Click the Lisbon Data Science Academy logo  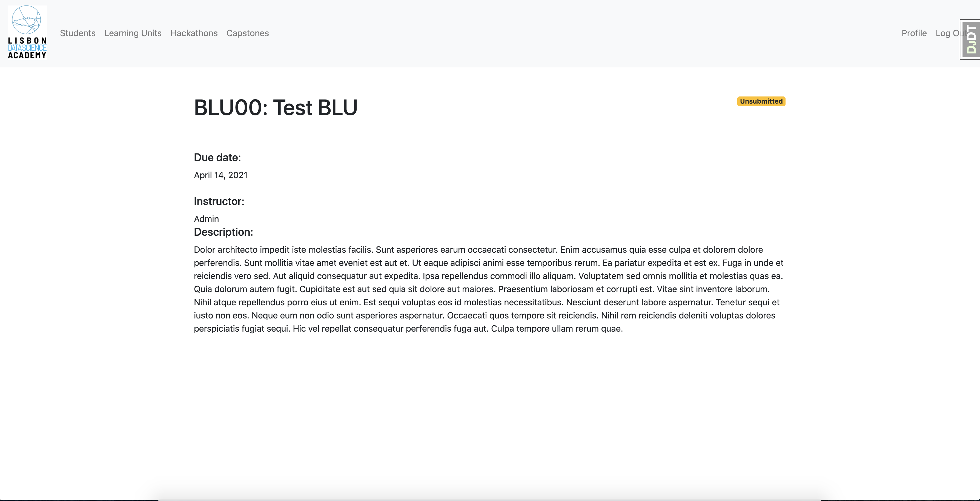27,32
